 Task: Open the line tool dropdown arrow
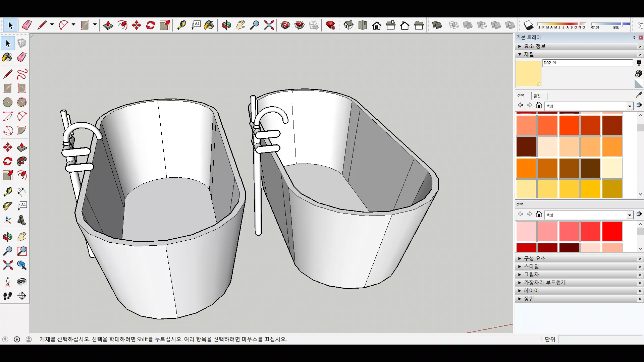point(52,24)
